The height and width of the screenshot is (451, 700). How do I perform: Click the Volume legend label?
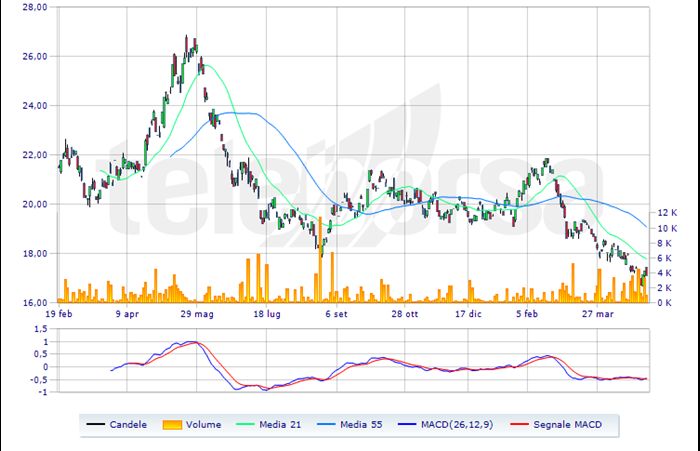[204, 424]
